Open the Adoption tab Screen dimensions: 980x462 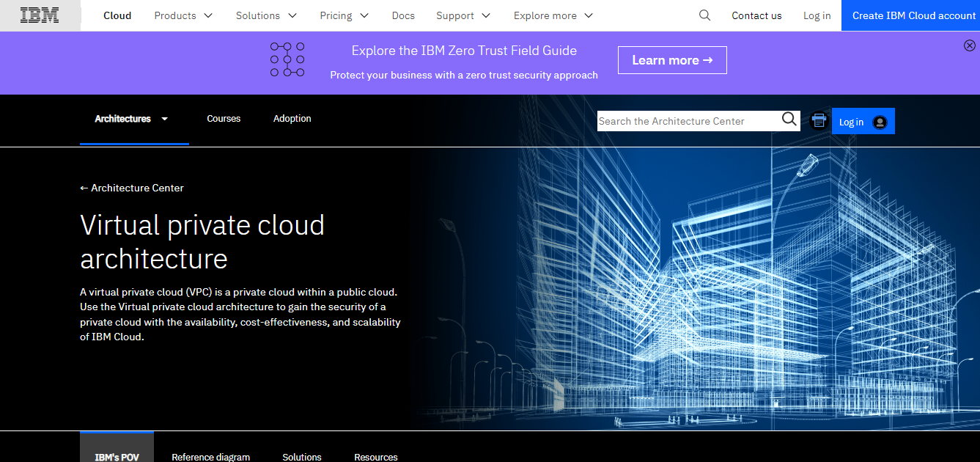click(292, 119)
